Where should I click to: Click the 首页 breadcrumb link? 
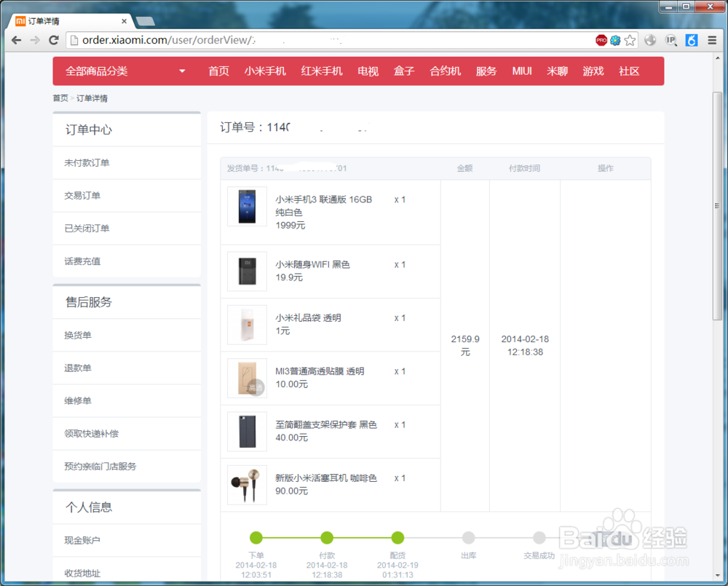(60, 98)
